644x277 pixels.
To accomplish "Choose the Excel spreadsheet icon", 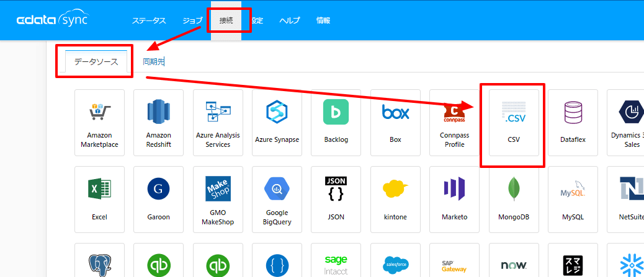I will click(x=99, y=189).
